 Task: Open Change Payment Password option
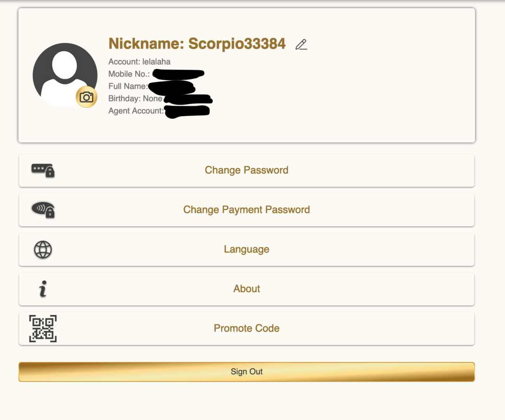pos(246,210)
